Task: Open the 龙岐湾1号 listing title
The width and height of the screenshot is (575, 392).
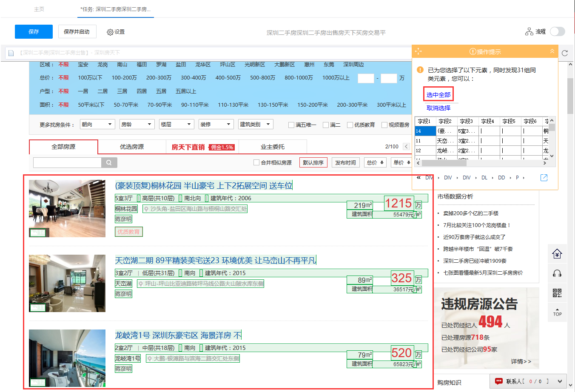Action: coord(178,335)
